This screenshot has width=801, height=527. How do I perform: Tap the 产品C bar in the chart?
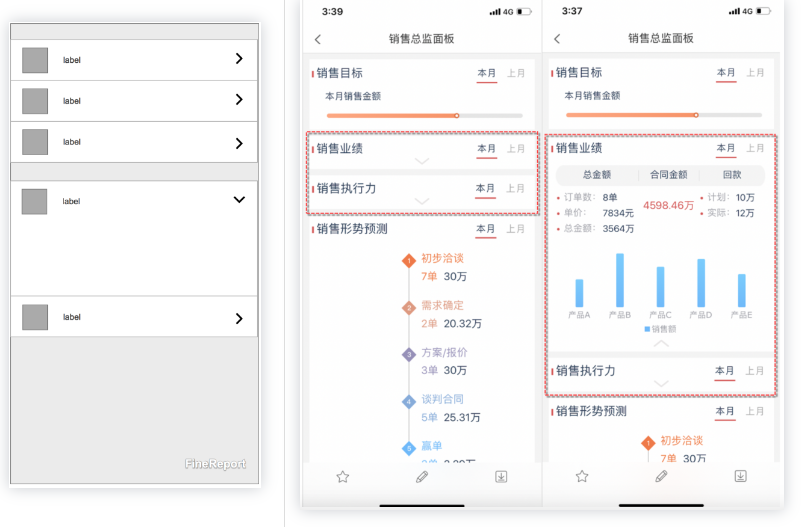tap(661, 287)
